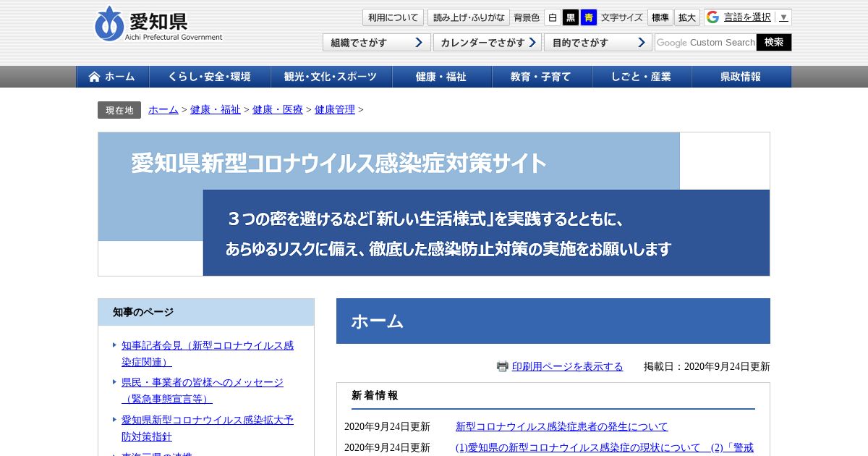The height and width of the screenshot is (456, 868).
Task: Click the 健康・福祉 breadcrumb link
Action: pos(216,110)
